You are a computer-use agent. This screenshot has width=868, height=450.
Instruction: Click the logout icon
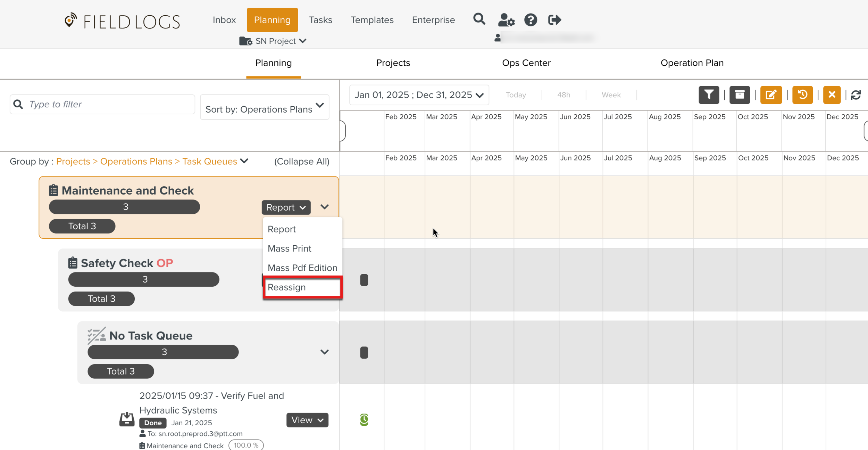coord(554,20)
